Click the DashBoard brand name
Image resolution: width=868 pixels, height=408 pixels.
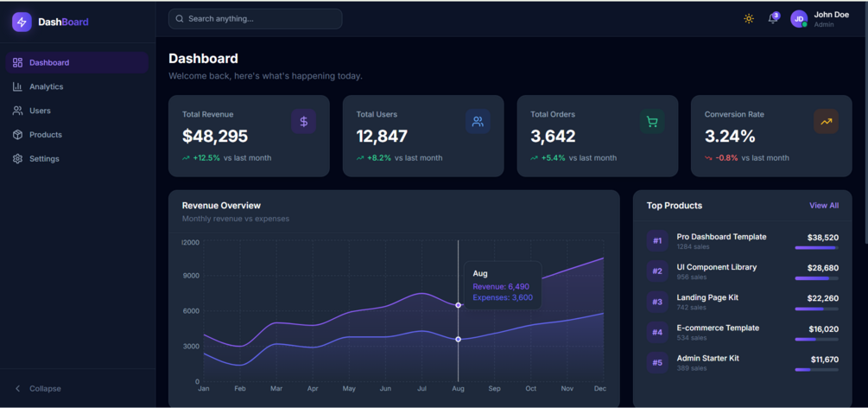coord(63,22)
